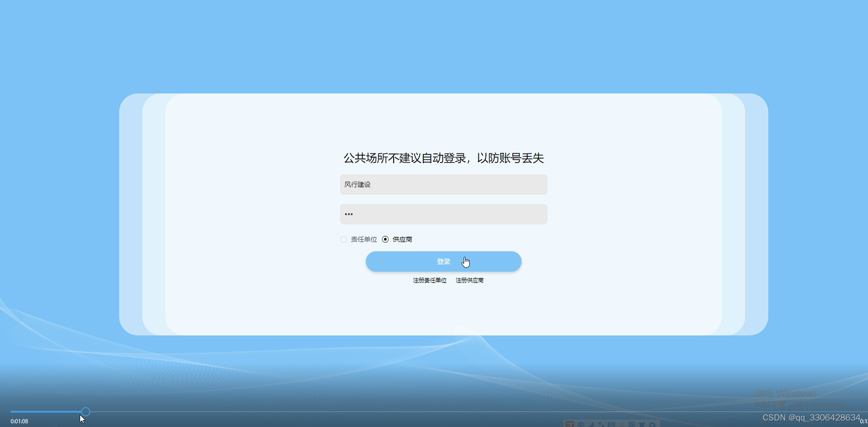The height and width of the screenshot is (427, 868).
Task: Select the 责任单位 radio button
Action: [x=344, y=239]
